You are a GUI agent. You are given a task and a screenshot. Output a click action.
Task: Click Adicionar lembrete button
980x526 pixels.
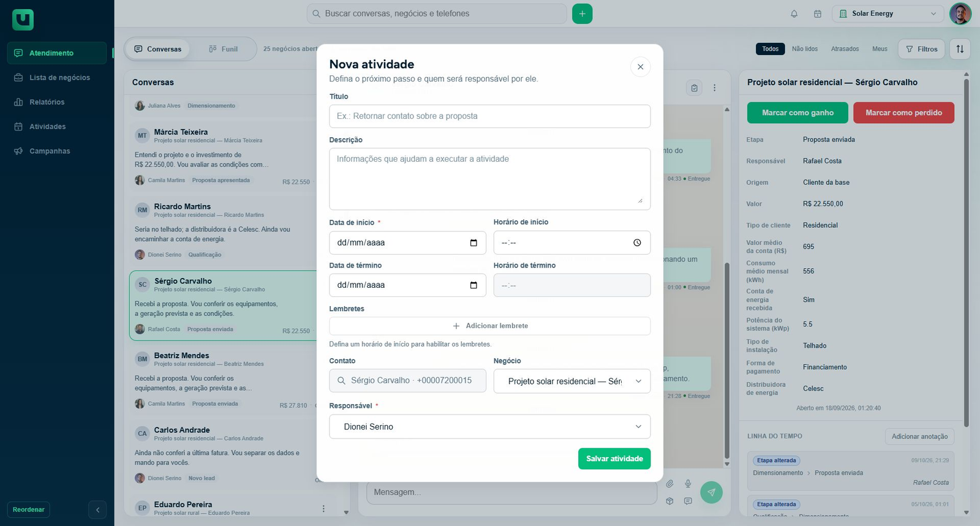[x=489, y=326]
